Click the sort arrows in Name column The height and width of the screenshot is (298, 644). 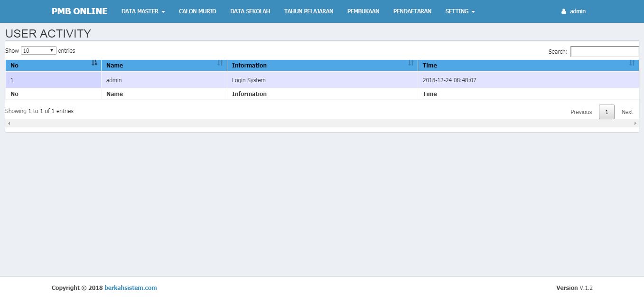pyautogui.click(x=220, y=63)
